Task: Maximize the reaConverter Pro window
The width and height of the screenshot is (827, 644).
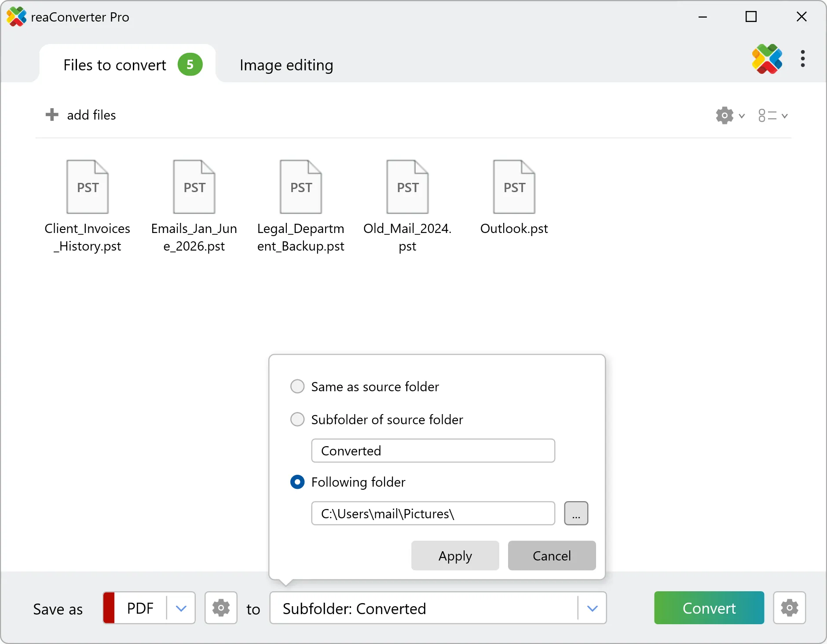Action: (751, 17)
